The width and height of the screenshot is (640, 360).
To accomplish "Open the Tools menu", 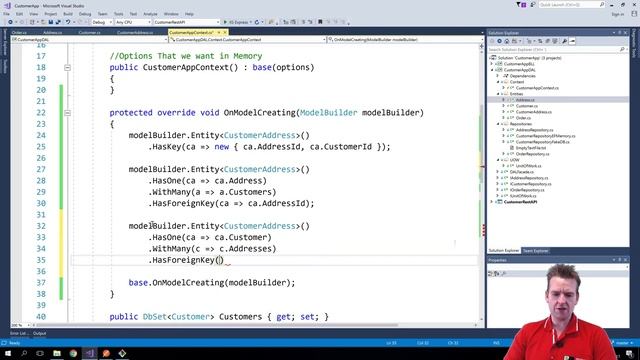I will click(x=118, y=14).
